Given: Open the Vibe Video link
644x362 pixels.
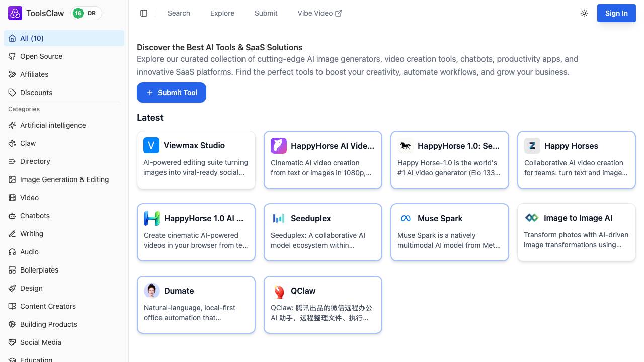Looking at the screenshot, I should coord(320,13).
